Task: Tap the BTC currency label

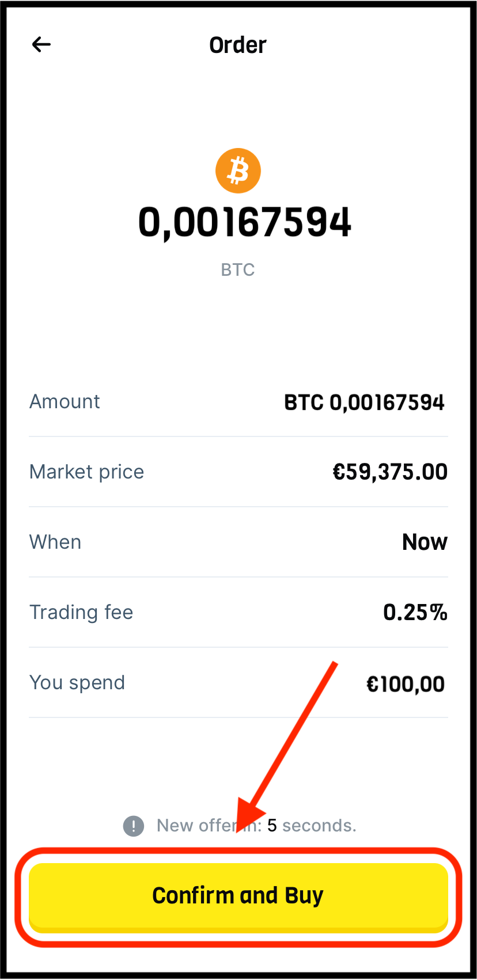Action: 238,269
